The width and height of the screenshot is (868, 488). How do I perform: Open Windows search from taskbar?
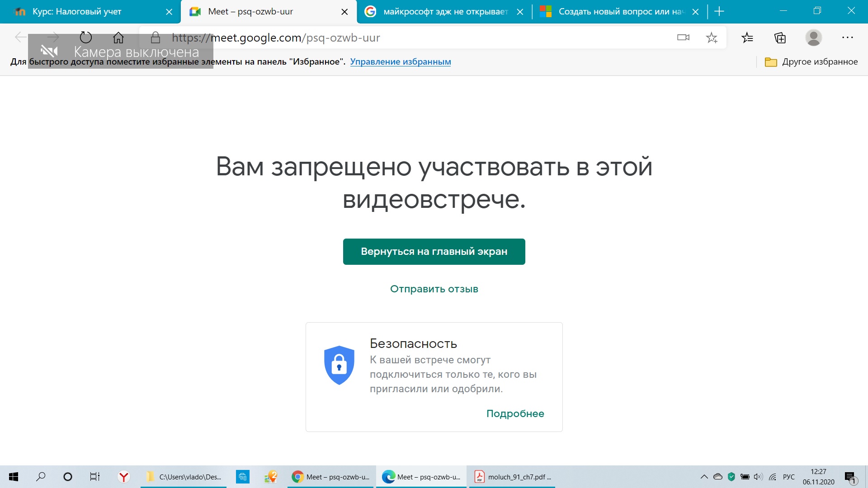41,477
